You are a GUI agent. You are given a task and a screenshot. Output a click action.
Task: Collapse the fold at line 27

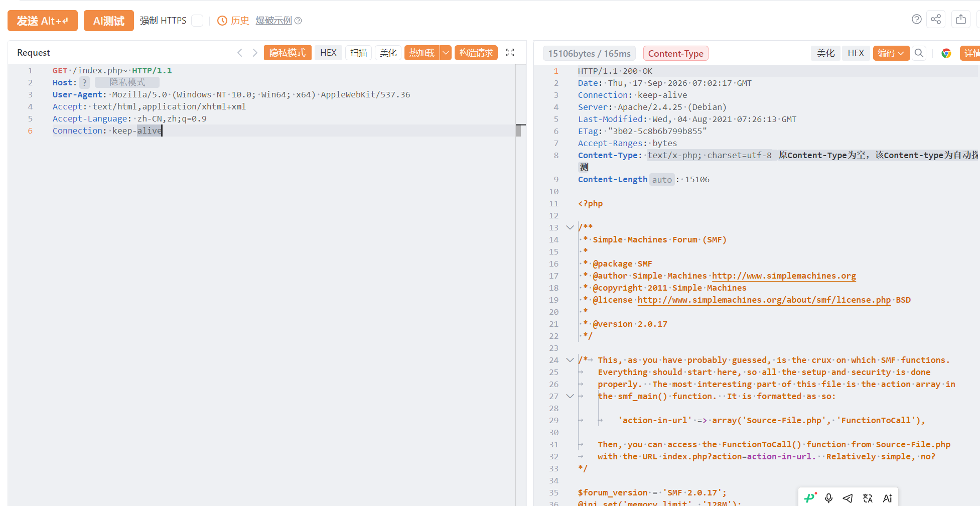pyautogui.click(x=570, y=396)
